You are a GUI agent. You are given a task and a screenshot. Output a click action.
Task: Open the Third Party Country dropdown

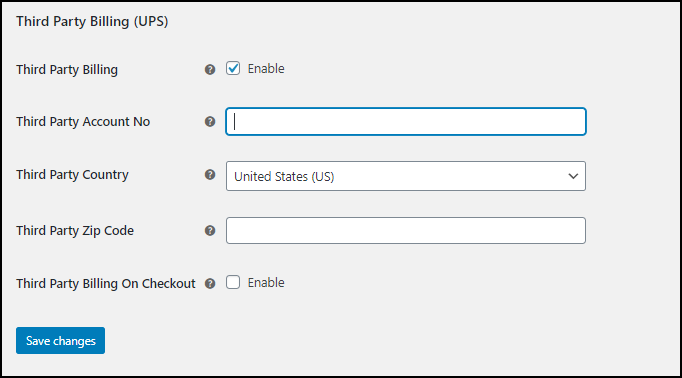(406, 176)
